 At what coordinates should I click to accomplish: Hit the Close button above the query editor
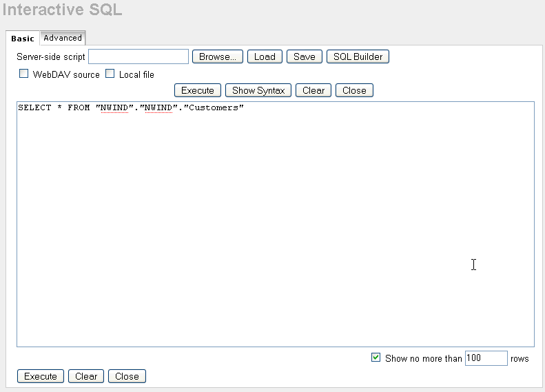354,90
